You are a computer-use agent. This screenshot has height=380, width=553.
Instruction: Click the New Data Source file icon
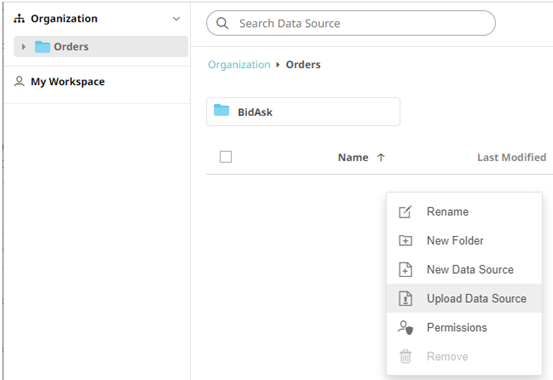point(405,270)
